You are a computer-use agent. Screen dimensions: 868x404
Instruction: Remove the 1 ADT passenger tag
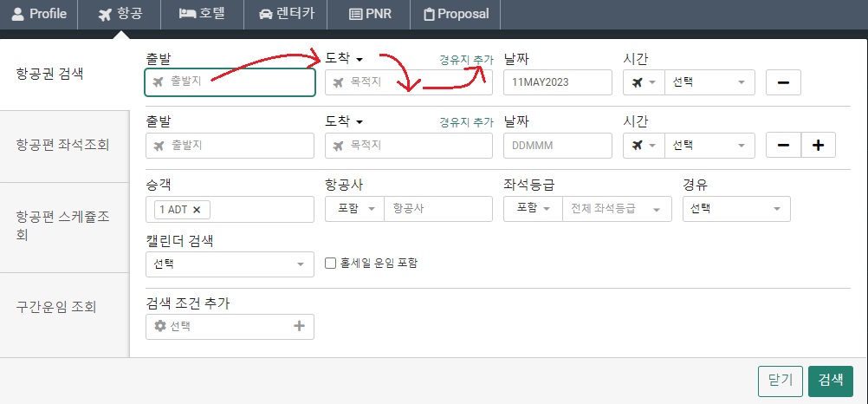coord(196,210)
